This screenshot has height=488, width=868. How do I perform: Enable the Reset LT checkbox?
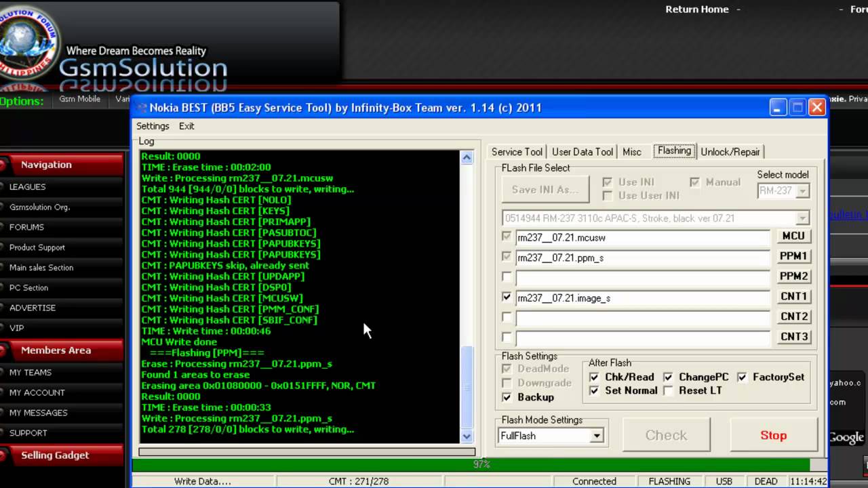(x=668, y=391)
